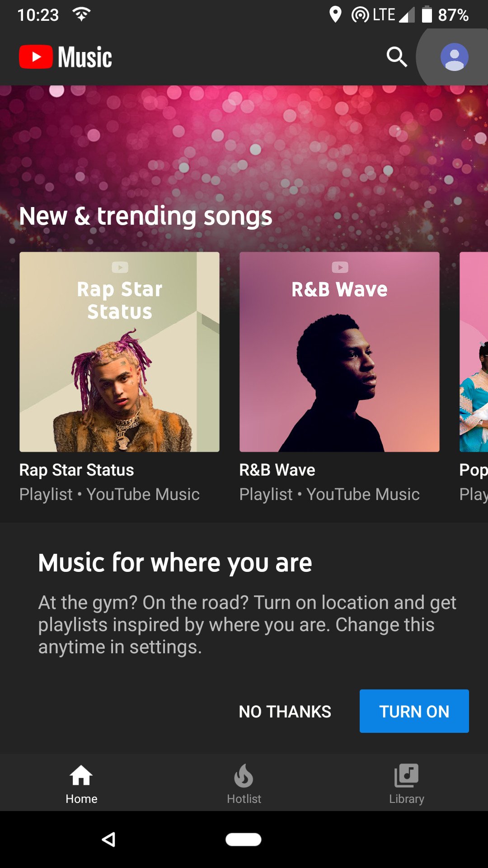Tap the Android home pill
The height and width of the screenshot is (868, 488).
tap(244, 840)
